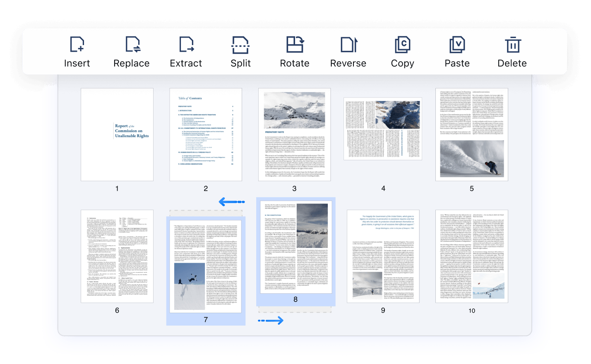
Task: Click the rotated page 4 thumbnail
Action: [x=383, y=129]
